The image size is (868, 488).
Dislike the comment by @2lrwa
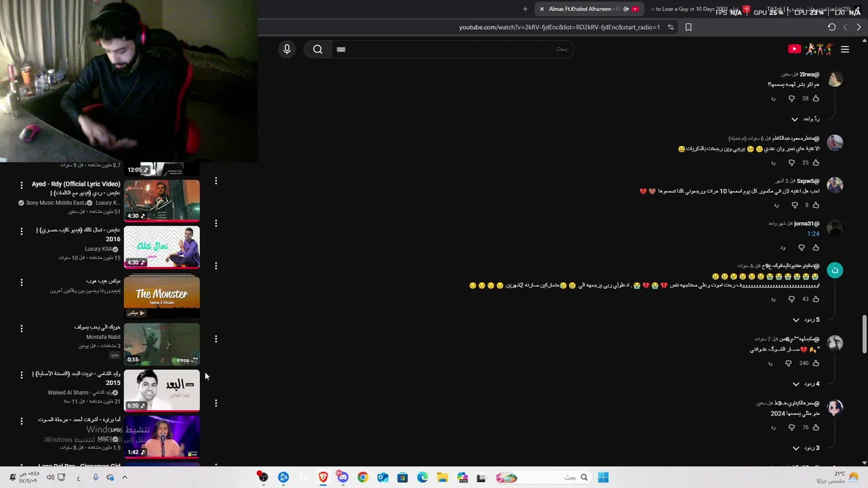pos(791,98)
